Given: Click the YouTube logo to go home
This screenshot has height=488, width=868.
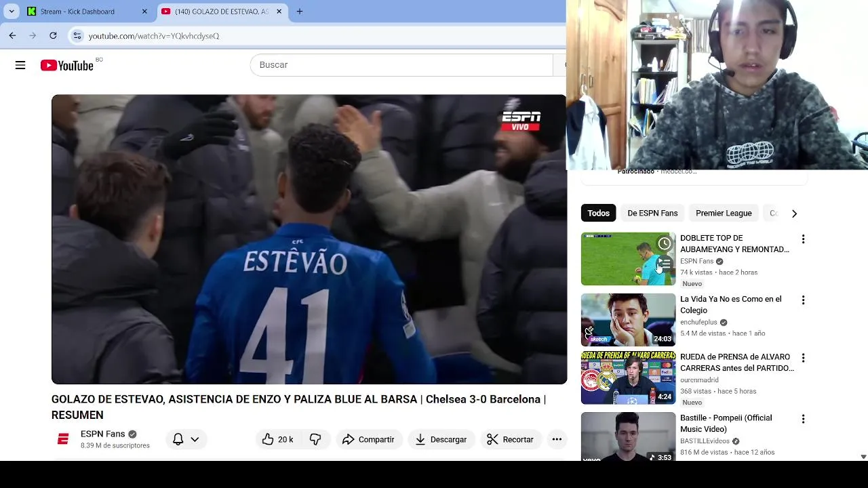Looking at the screenshot, I should pos(66,65).
